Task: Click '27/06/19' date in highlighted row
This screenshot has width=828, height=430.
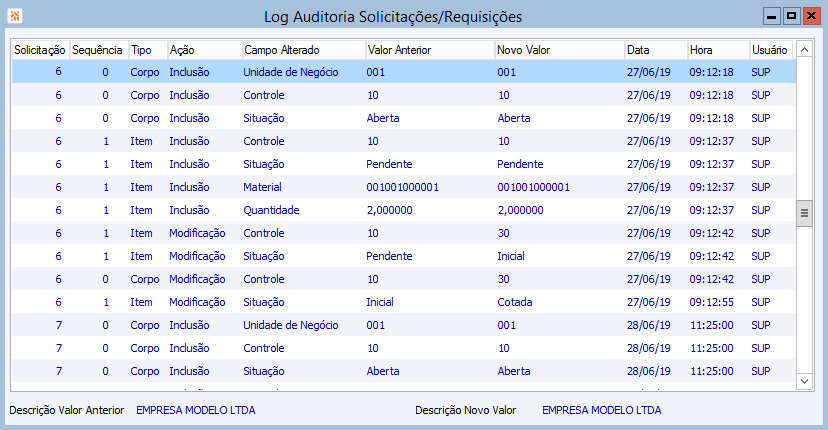Action: tap(649, 72)
